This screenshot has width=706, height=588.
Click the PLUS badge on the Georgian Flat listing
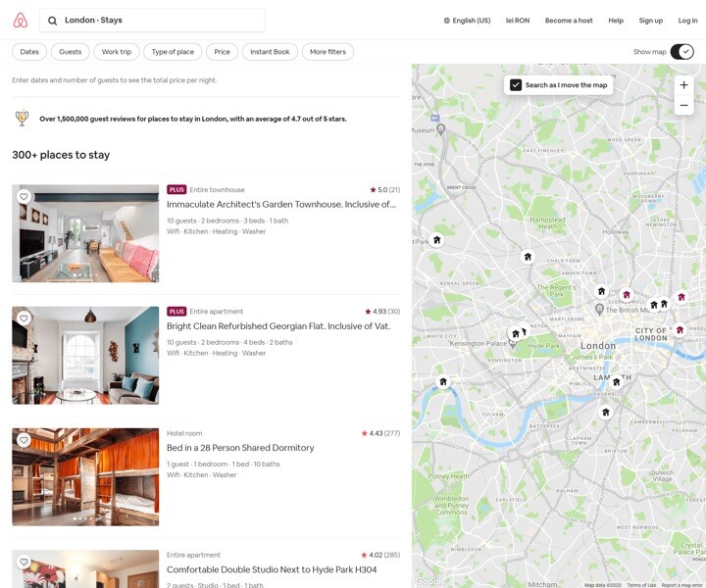[176, 312]
